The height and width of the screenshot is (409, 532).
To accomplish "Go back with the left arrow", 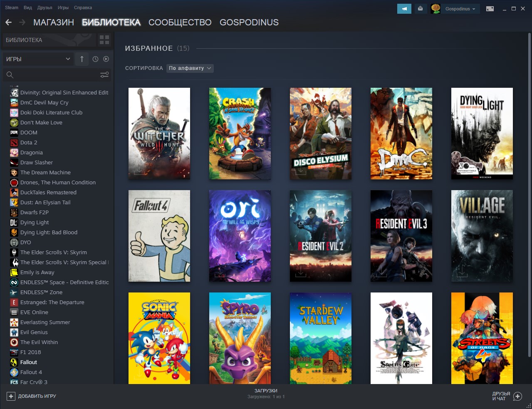I will 8,22.
